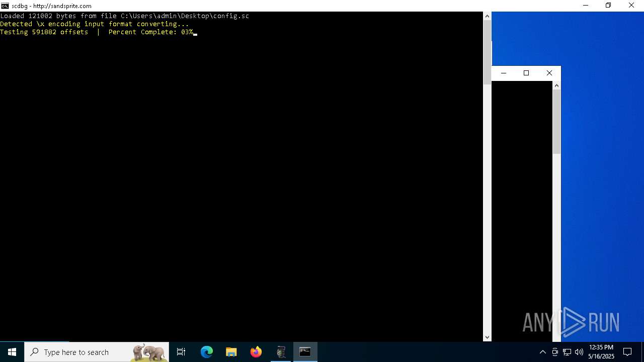Close the scdbg window
Image resolution: width=644 pixels, height=362 pixels.
coord(631,6)
